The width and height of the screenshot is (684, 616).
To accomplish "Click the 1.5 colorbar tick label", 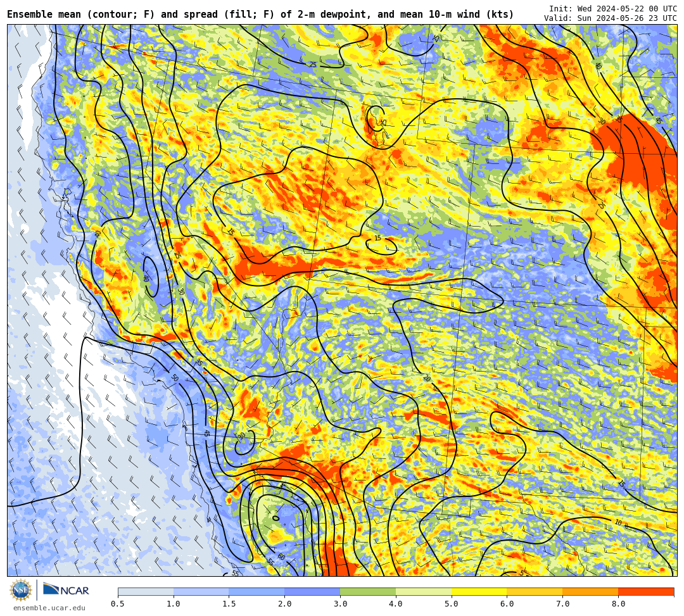I will tap(229, 604).
